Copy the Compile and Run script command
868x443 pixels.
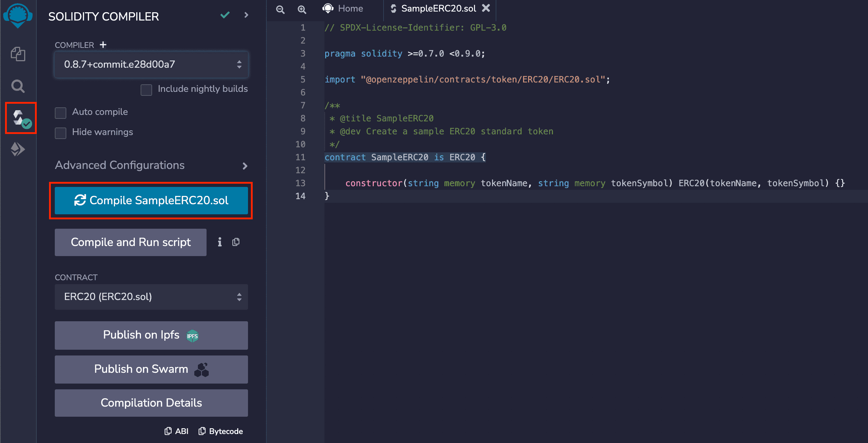pyautogui.click(x=236, y=242)
